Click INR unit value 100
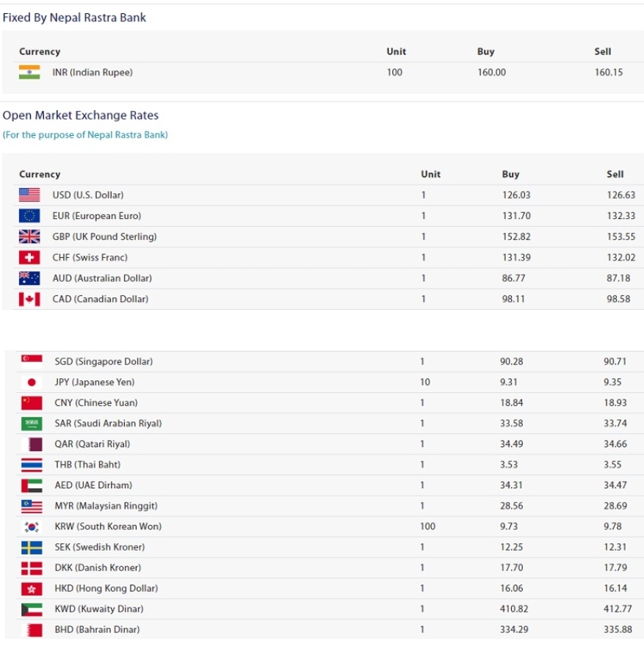This screenshot has height=658, width=644. tap(394, 72)
